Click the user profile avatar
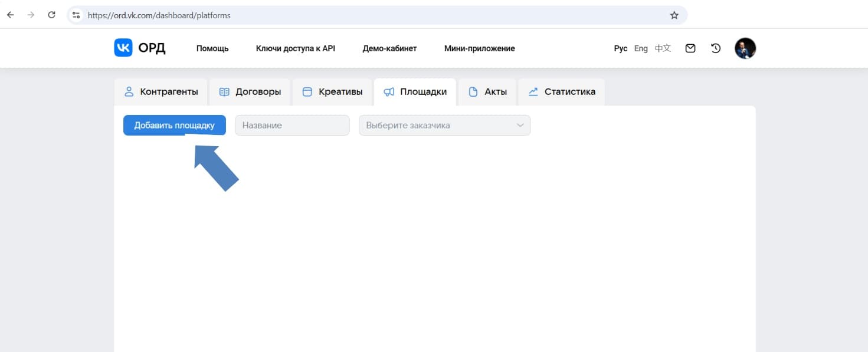Screen dimensions: 868x352 [x=745, y=48]
